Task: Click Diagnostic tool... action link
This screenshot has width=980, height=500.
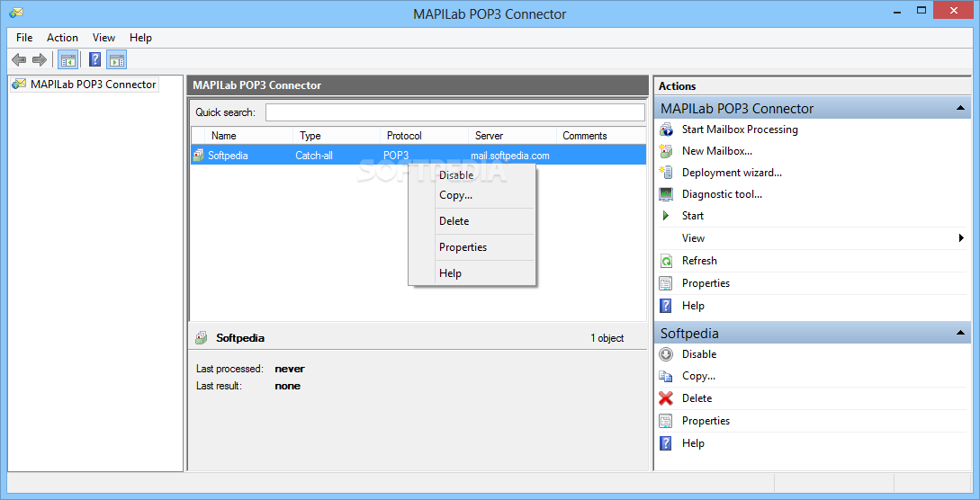Action: tap(722, 194)
